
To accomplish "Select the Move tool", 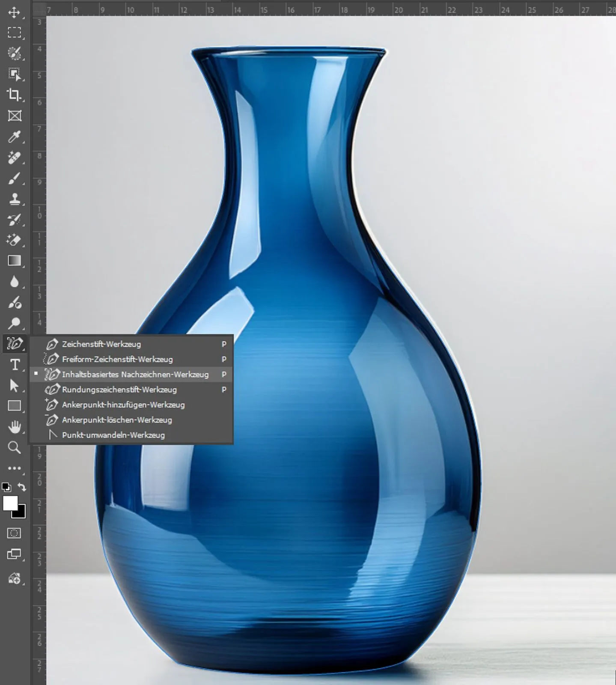I will (14, 12).
